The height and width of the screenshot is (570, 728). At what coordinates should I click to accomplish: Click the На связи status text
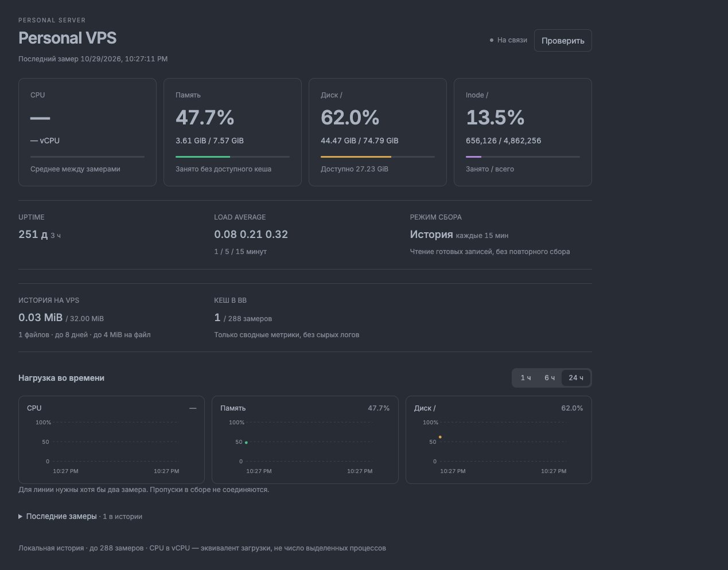pyautogui.click(x=512, y=40)
